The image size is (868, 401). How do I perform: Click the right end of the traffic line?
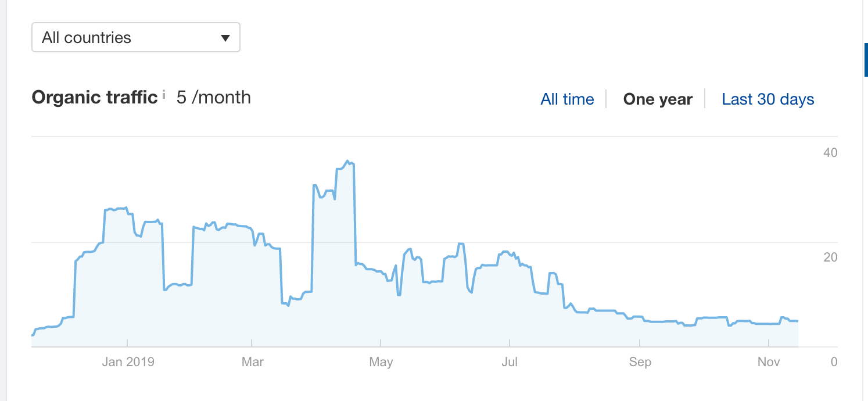click(x=798, y=321)
